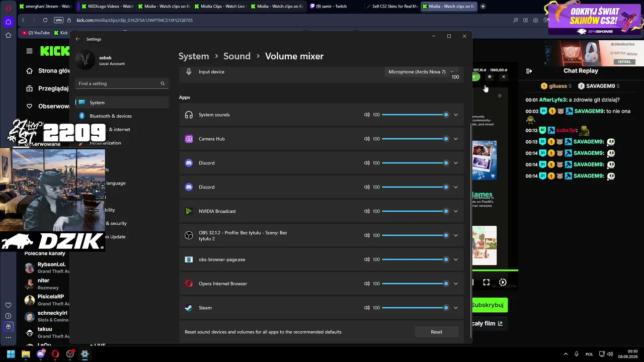Click the sebek Local Account profile
This screenshot has width=644, height=362.
tap(101, 60)
